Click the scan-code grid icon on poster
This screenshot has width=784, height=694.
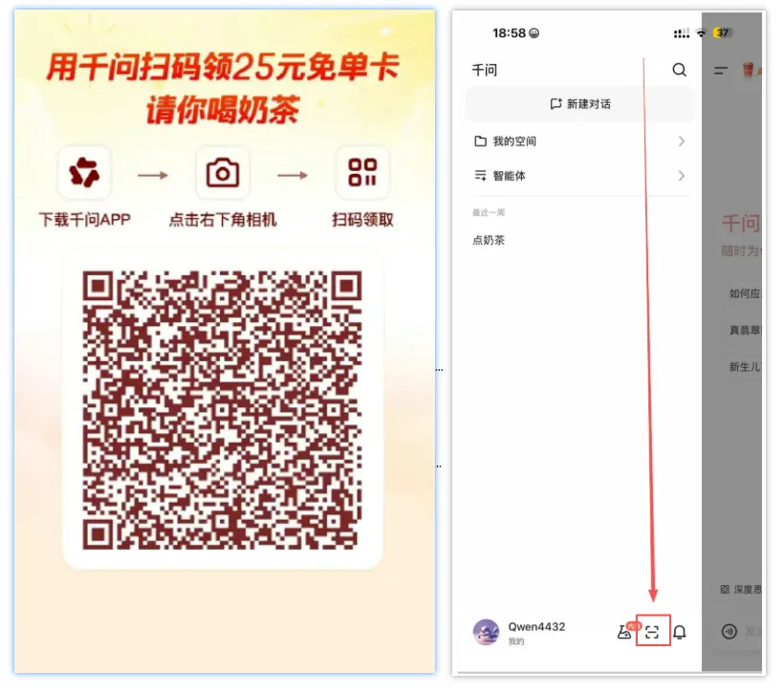362,173
